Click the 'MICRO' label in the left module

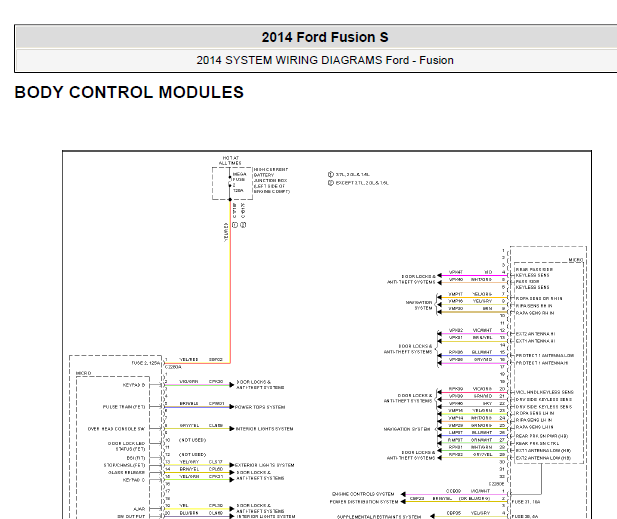point(83,373)
